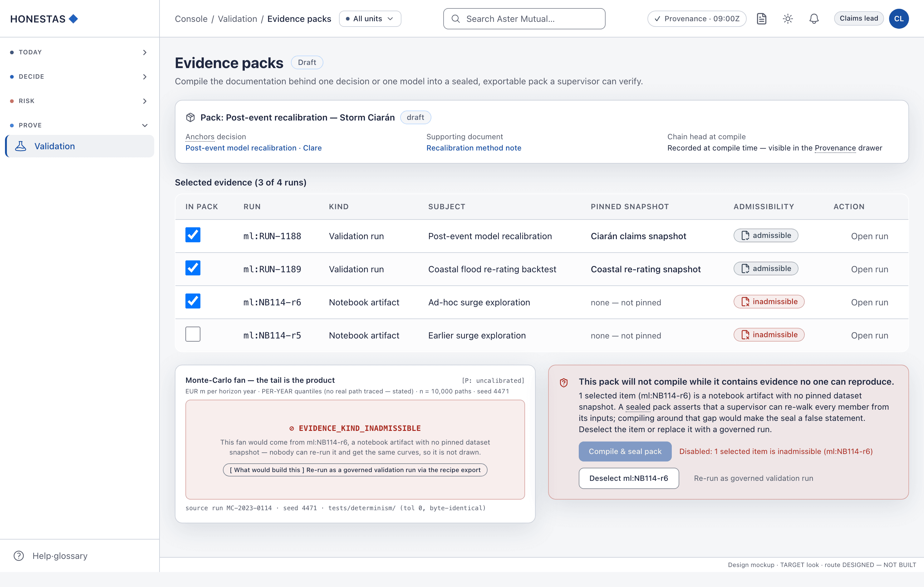
Task: Open Post-event model recalibration · Clare link
Action: click(253, 148)
